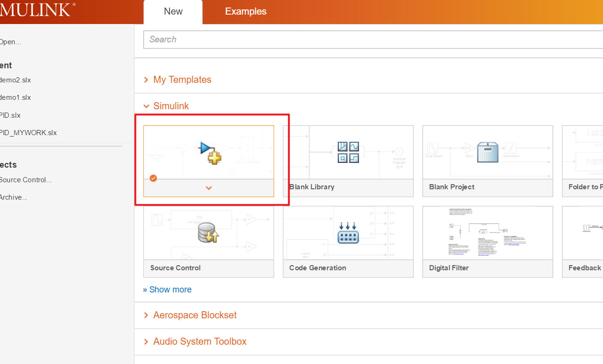Open the Code Generation template icon
This screenshot has height=364, width=603.
coord(348,233)
